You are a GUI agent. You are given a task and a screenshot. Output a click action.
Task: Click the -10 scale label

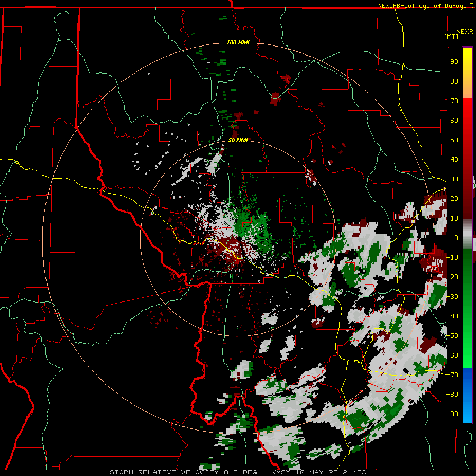pos(452,258)
